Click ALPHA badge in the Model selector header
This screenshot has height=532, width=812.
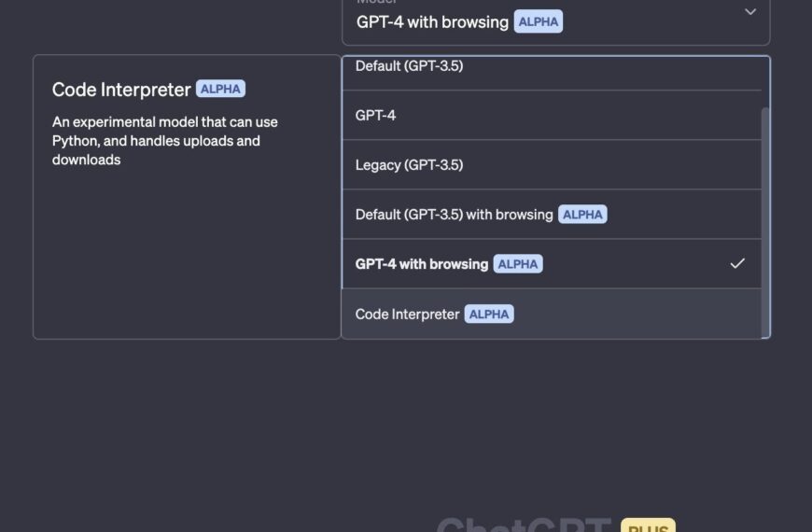tap(538, 21)
